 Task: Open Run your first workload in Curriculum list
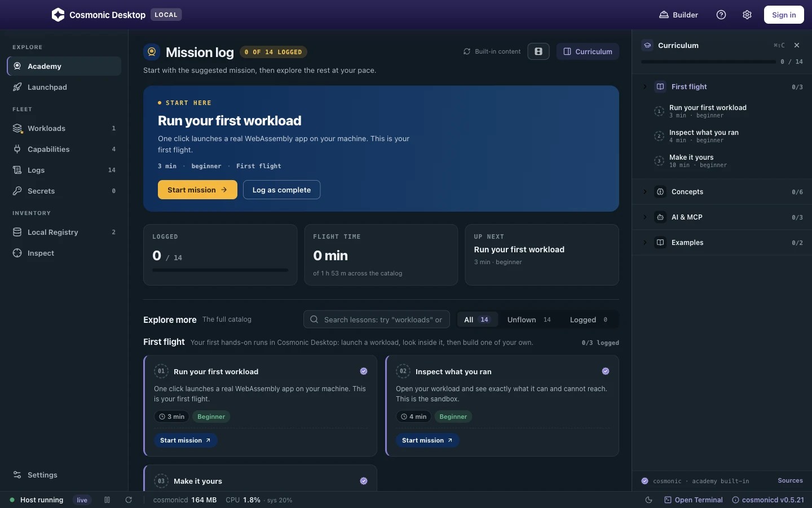click(x=722, y=111)
